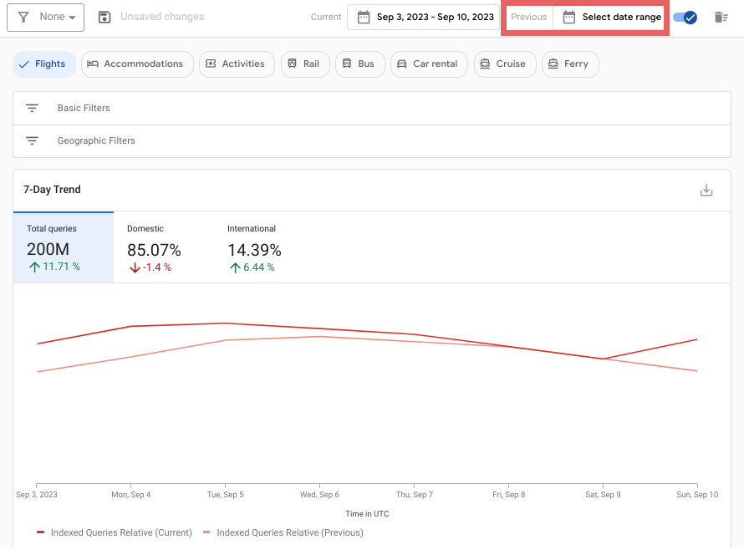This screenshot has height=560, width=744.
Task: Click the calendar icon for current date range
Action: tap(363, 17)
